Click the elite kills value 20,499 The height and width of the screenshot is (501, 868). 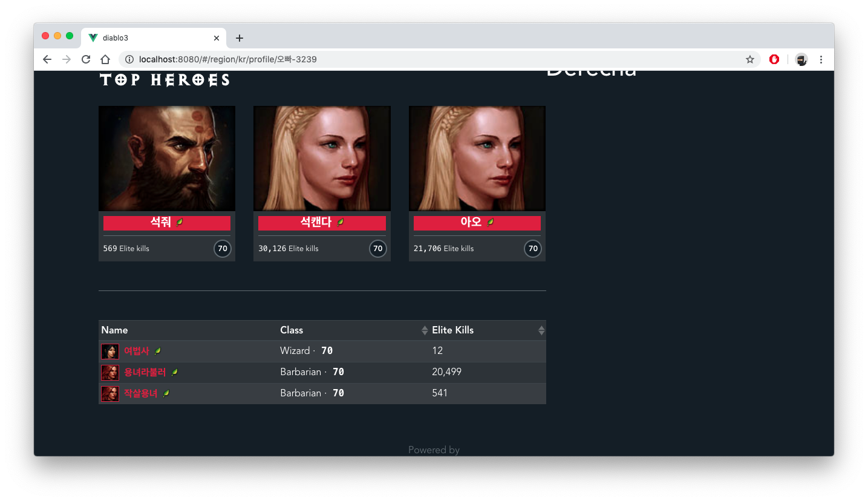446,372
